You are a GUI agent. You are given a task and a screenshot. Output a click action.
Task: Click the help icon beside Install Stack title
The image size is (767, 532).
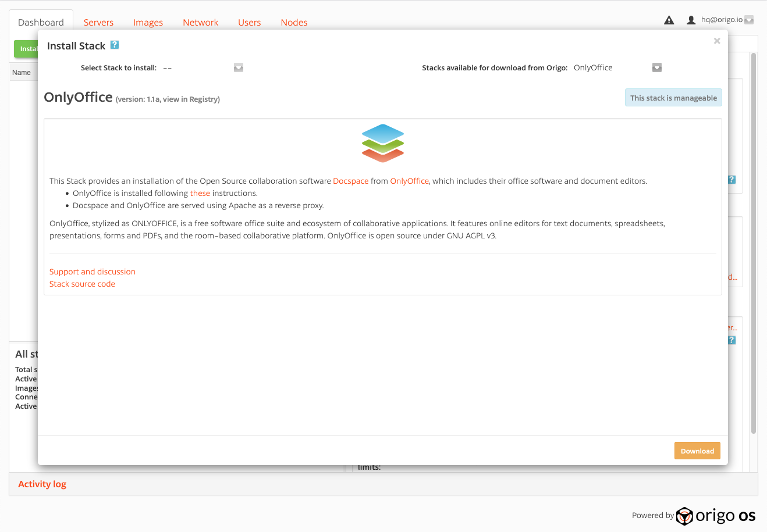click(115, 45)
